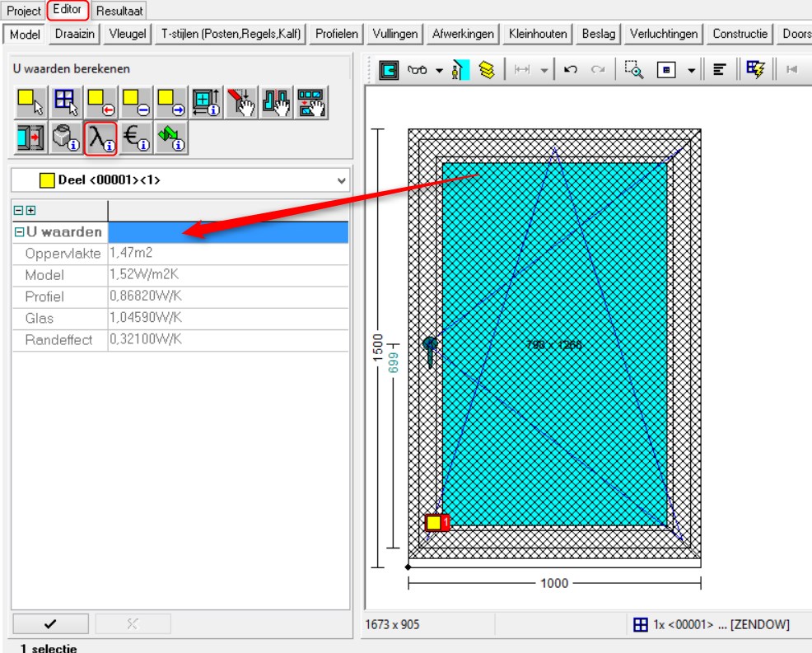The image size is (812, 653).
Task: Click the Profiel value 0,86820W/K
Action: tap(146, 296)
